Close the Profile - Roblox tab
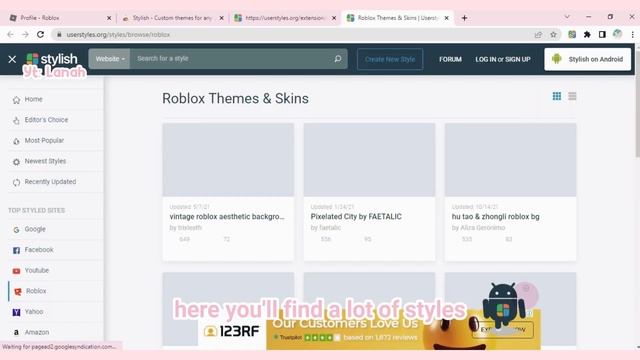This screenshot has height=360, width=640. pyautogui.click(x=109, y=18)
